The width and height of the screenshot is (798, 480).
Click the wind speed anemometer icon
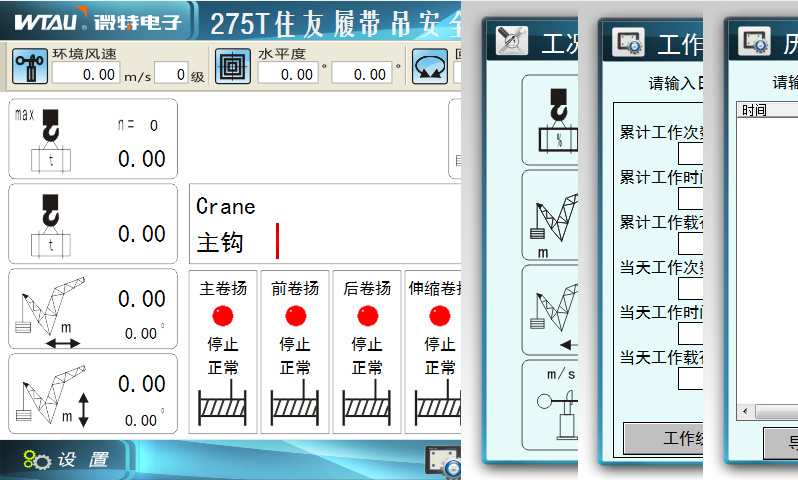29,66
